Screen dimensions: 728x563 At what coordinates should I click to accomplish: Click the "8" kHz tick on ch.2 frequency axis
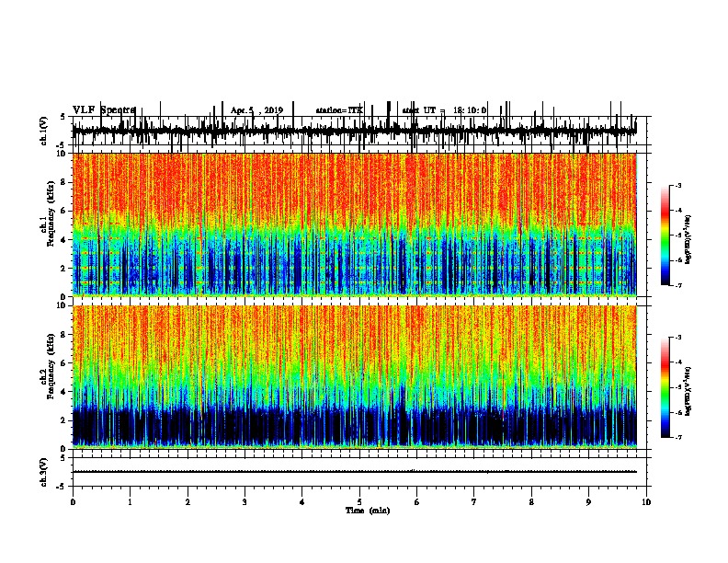point(64,335)
